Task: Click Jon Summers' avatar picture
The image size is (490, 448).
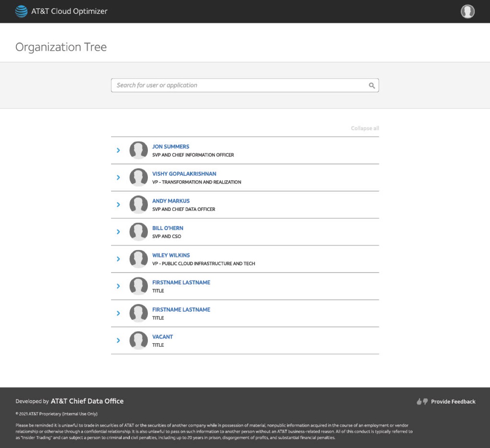Action: pyautogui.click(x=138, y=151)
